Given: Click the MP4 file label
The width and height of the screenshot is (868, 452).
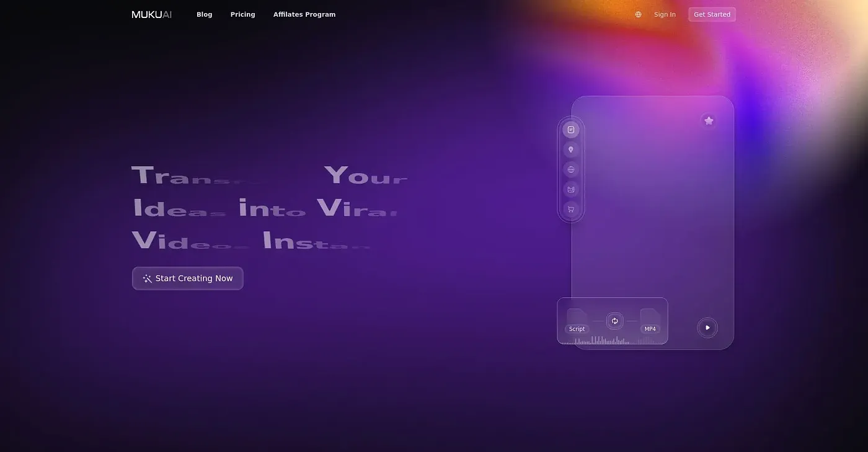Looking at the screenshot, I should coord(650,329).
